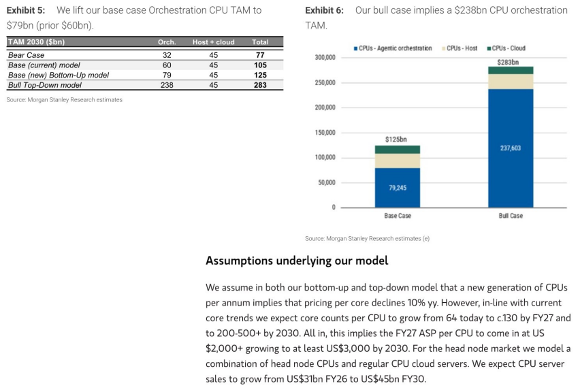Screen dimensions: 580x392
Task: Click Host + cloud 45 in Bear Case row
Action: [x=214, y=55]
